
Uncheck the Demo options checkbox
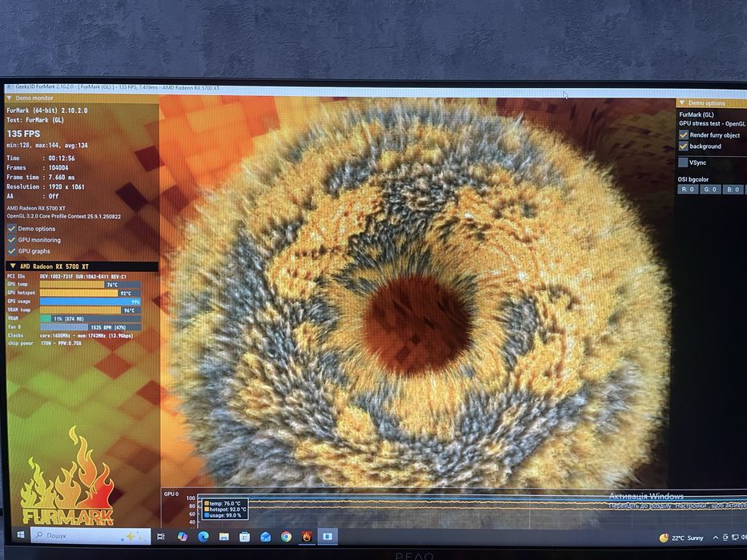[x=12, y=229]
